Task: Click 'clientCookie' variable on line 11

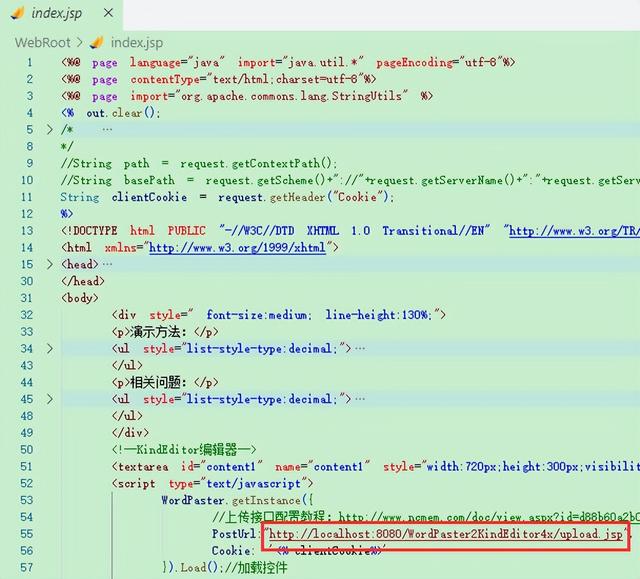Action: pos(149,197)
